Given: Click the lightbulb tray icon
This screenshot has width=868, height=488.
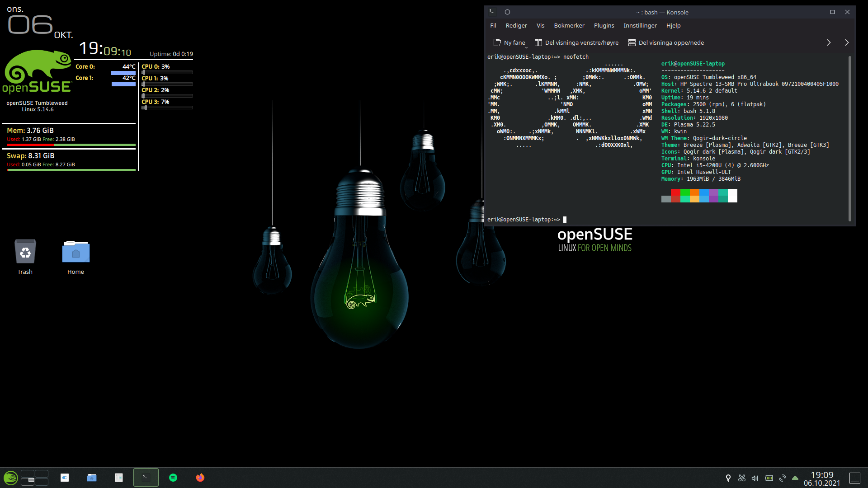Looking at the screenshot, I should pyautogui.click(x=728, y=478).
